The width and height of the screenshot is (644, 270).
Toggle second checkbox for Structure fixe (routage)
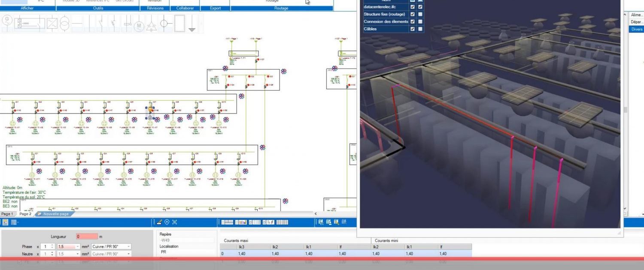420,14
